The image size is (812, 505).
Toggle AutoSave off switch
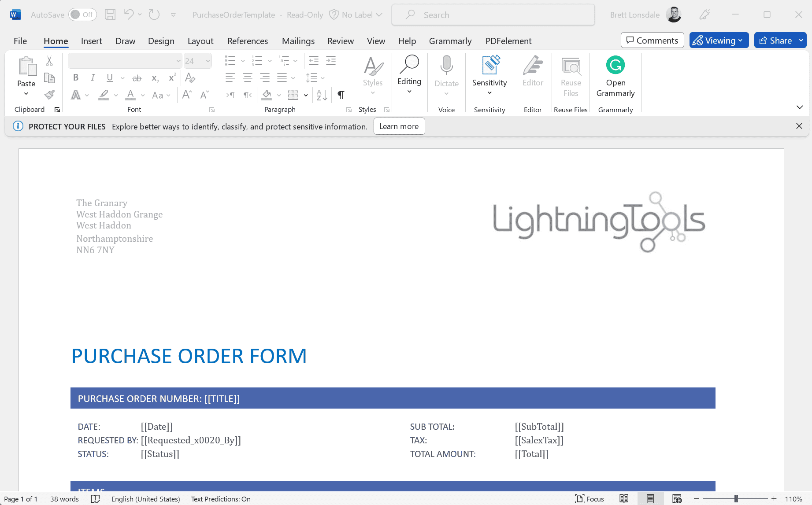[82, 14]
